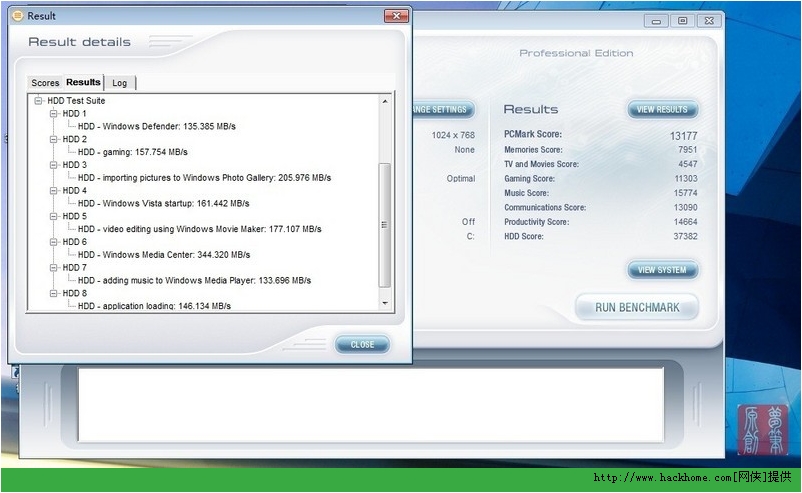Click the scroll up arrow in results tree
Screen dimensions: 802x493
pos(385,101)
